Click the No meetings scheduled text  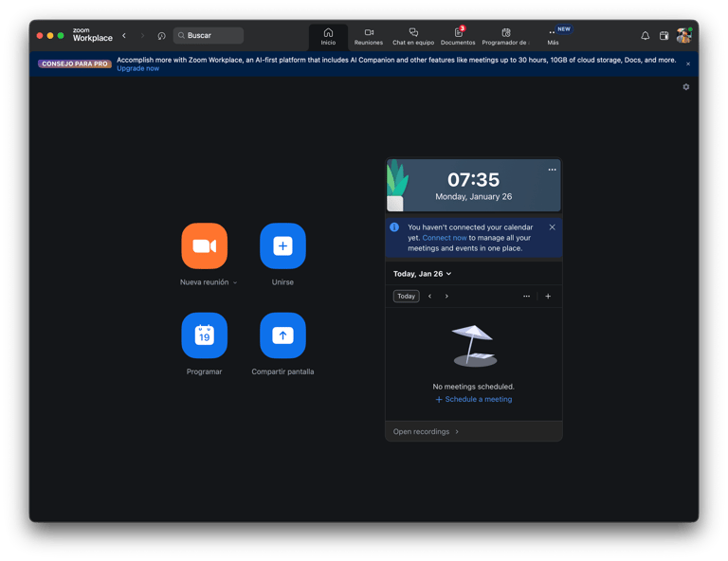[474, 387]
